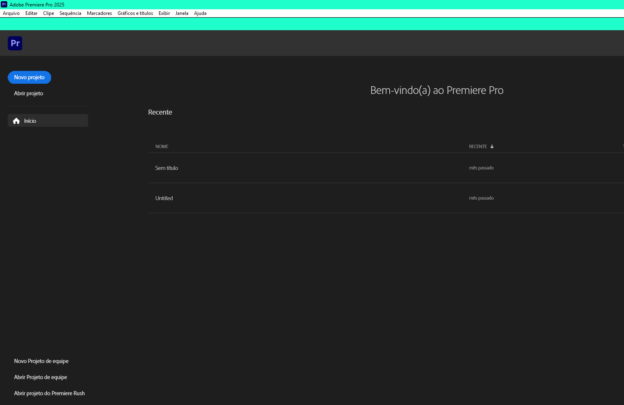Click Abrir projeto do Premiere Rush
The height and width of the screenshot is (405, 624).
click(49, 393)
